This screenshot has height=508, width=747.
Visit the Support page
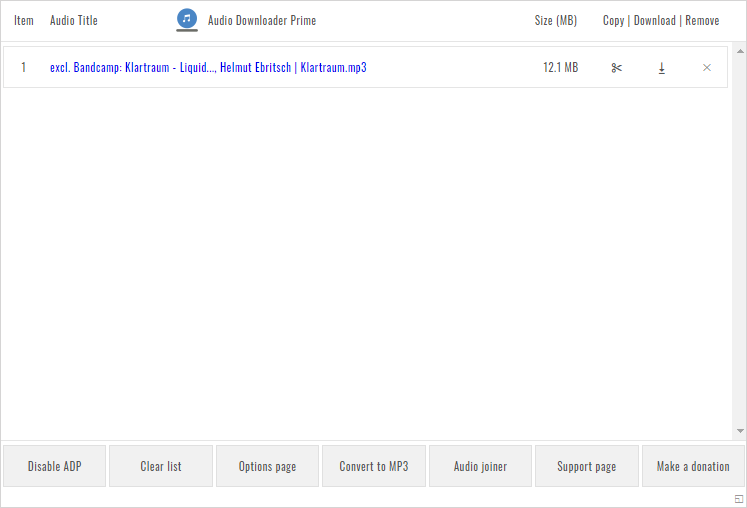pyautogui.click(x=587, y=466)
